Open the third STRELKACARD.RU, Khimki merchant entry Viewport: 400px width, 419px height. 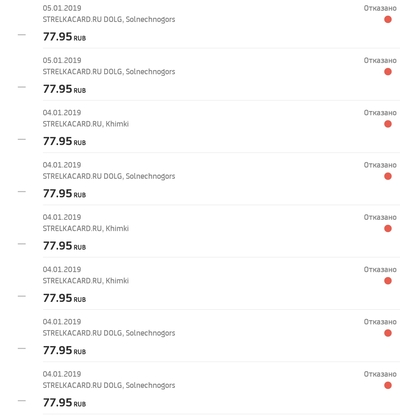pos(86,281)
